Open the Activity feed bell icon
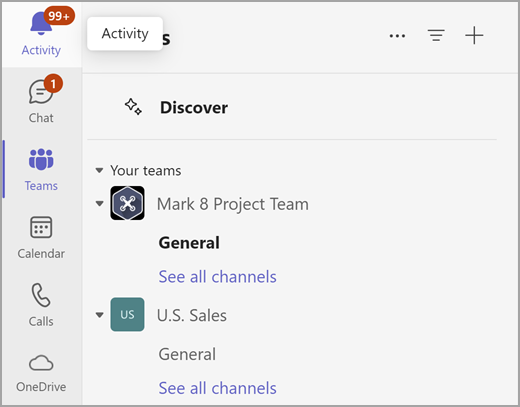The image size is (520, 407). 41,23
